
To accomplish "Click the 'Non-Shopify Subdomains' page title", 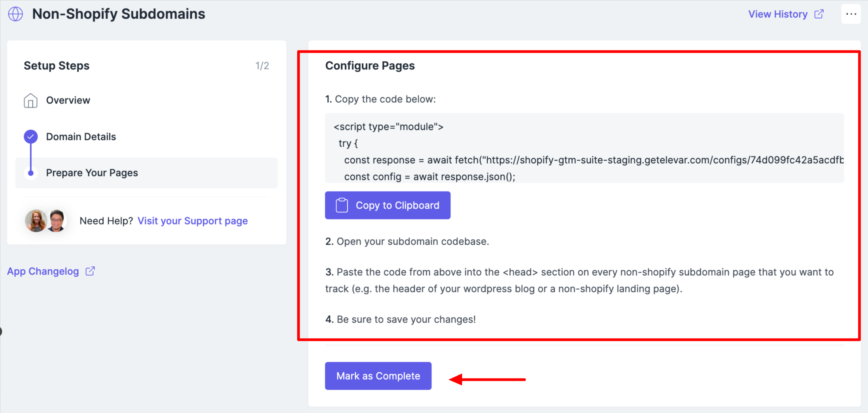I will [x=119, y=14].
